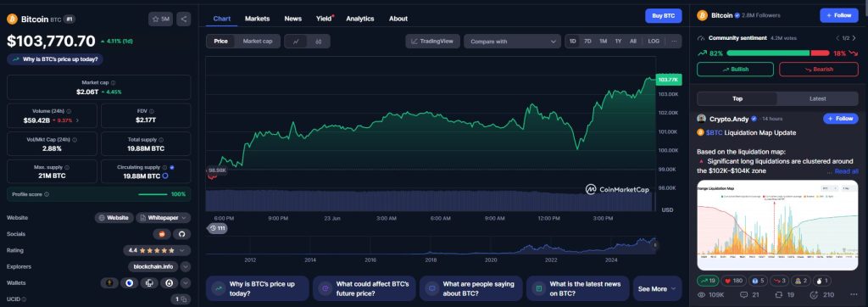Click the share icon beside the star
Viewport: 868px width, 307px height.
tap(184, 20)
